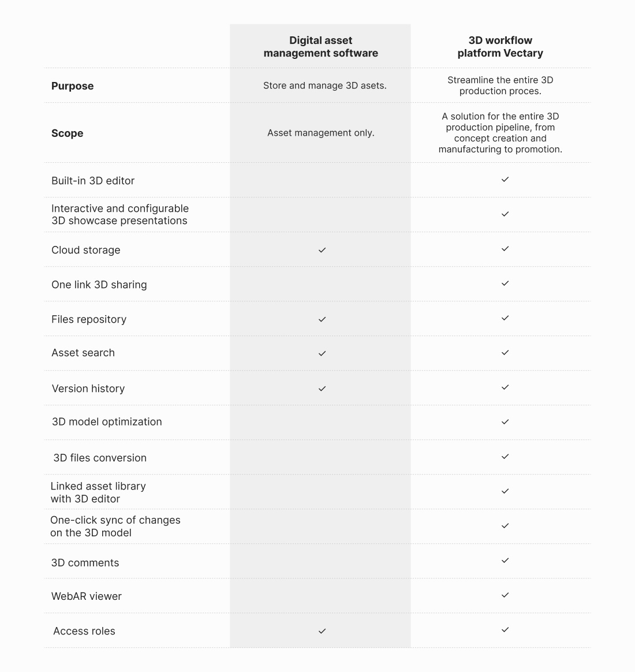Screen dimensions: 635x672
Task: Click Asset search checkmark in Digital asset management column
Action: pos(322,353)
